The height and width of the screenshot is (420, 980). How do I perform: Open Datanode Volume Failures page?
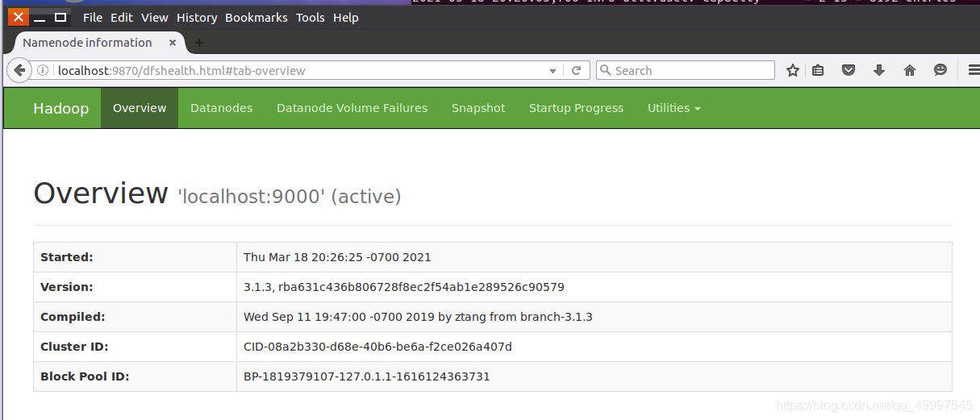(x=352, y=108)
